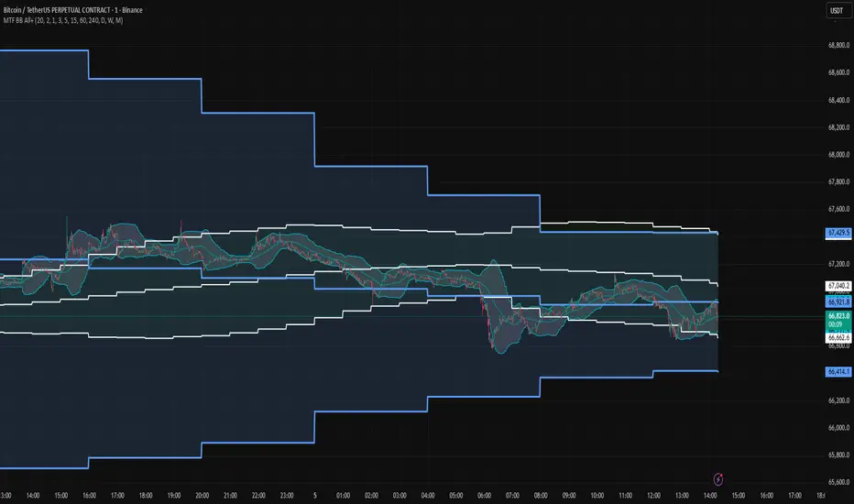Click the 66,200.0 price scale value
Image resolution: width=854 pixels, height=504 pixels.
pyautogui.click(x=838, y=400)
